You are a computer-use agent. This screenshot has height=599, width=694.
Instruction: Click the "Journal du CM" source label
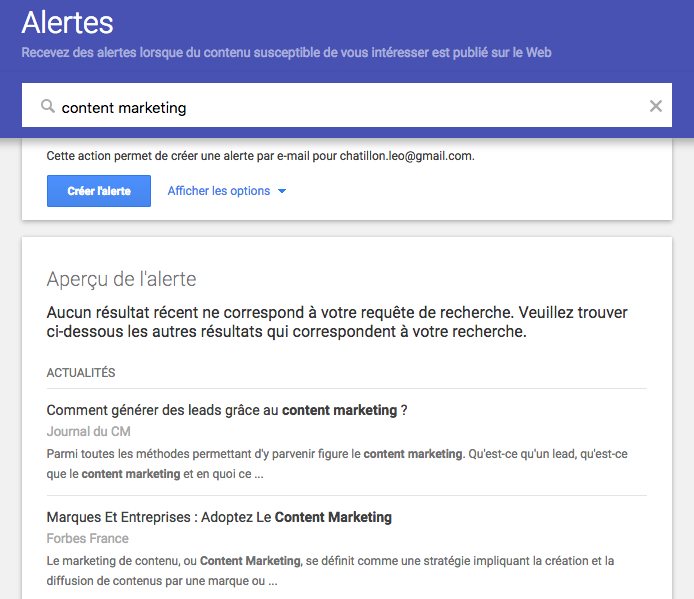tap(89, 432)
